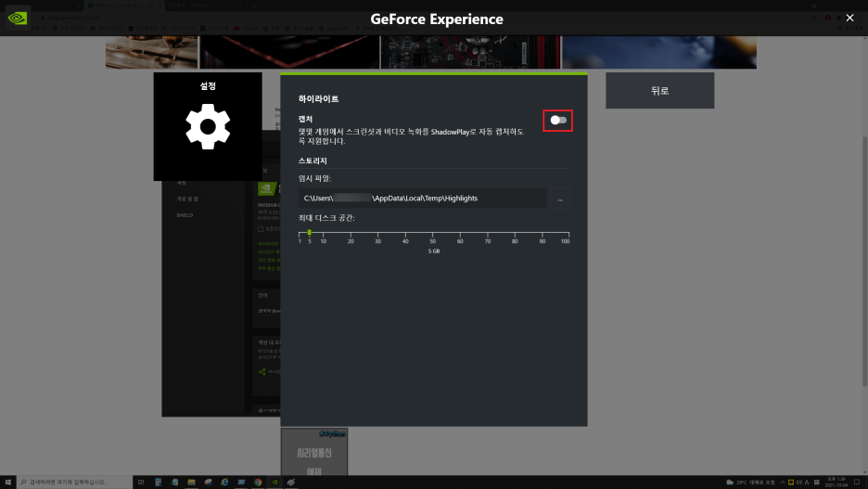
Task: Select SHIELD in the background sidebar
Action: pyautogui.click(x=185, y=215)
